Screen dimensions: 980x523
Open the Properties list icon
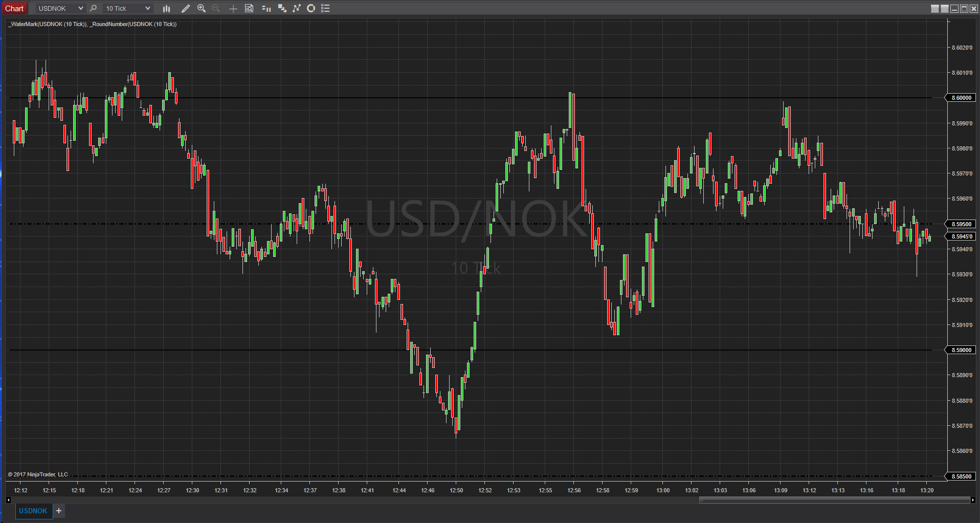[325, 8]
